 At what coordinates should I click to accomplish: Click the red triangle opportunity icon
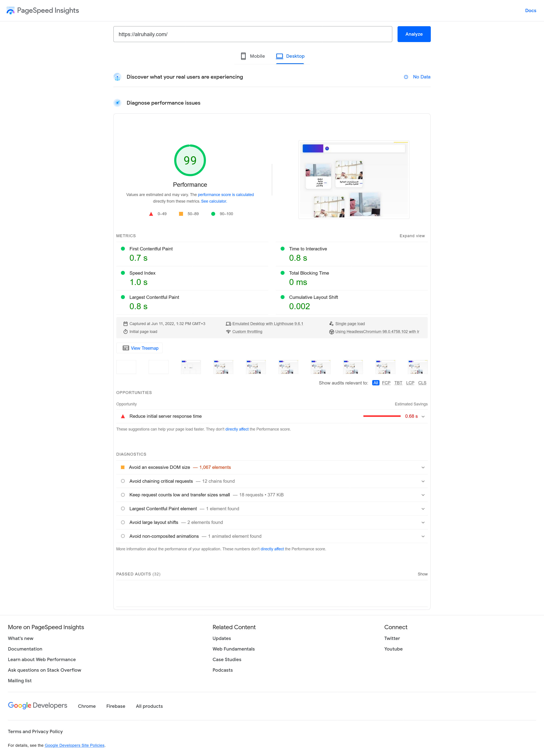(123, 416)
